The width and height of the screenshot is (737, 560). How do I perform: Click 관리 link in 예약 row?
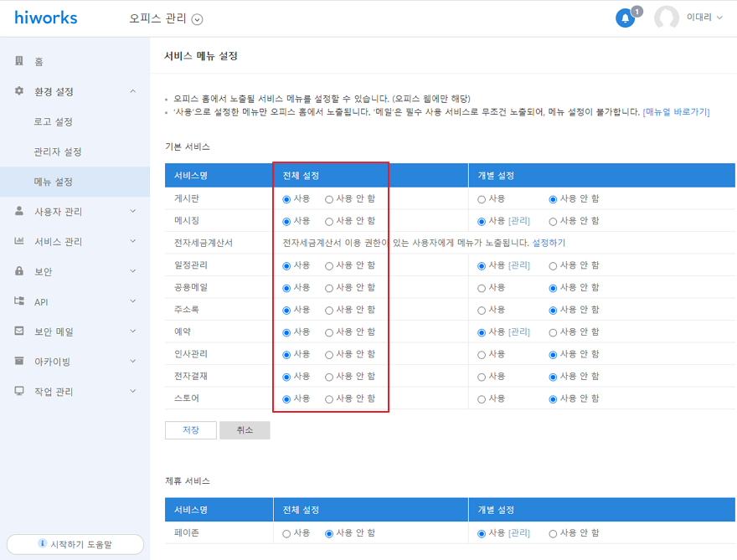coord(519,332)
